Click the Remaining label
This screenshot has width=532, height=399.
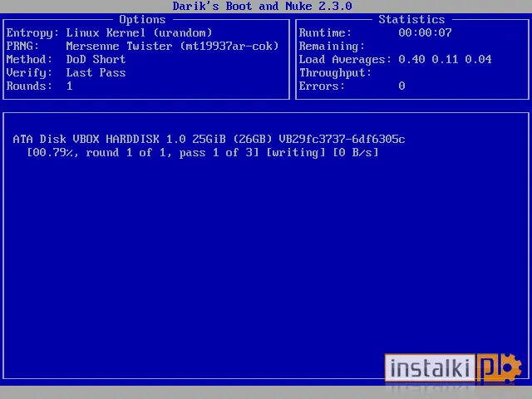pyautogui.click(x=332, y=47)
